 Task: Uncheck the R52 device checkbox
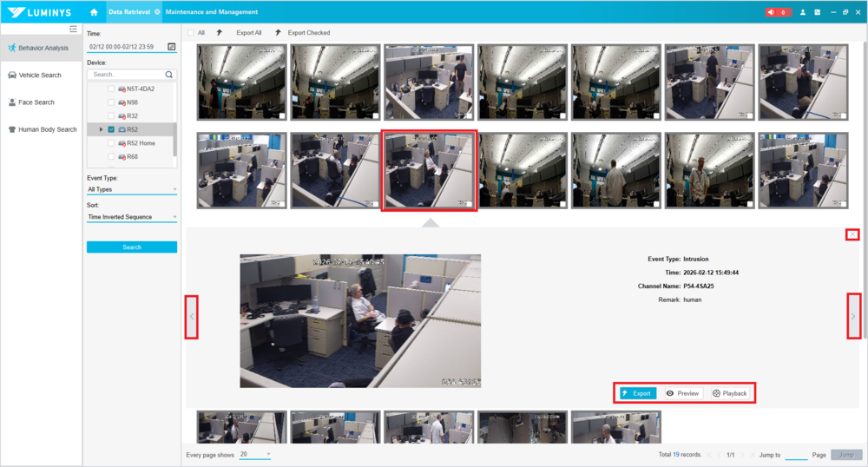click(111, 129)
